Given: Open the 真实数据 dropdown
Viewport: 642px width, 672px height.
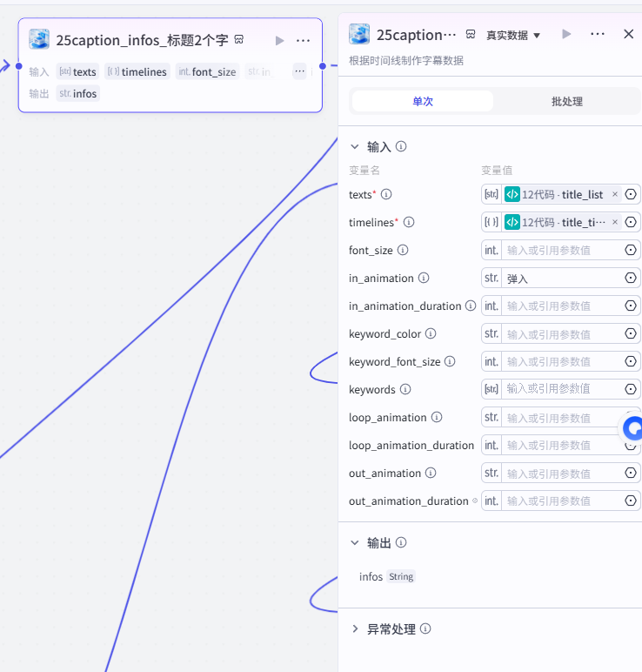Looking at the screenshot, I should click(513, 35).
